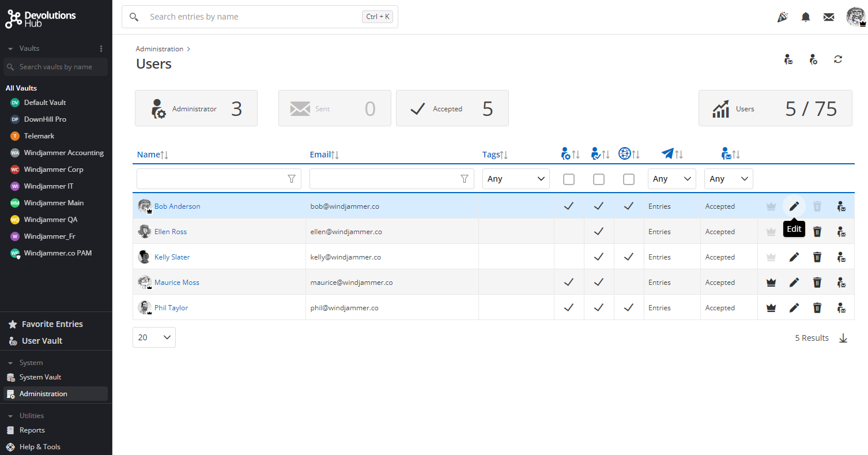This screenshot has height=455, width=868.
Task: Open the user settings gear icon near title
Action: [x=813, y=59]
